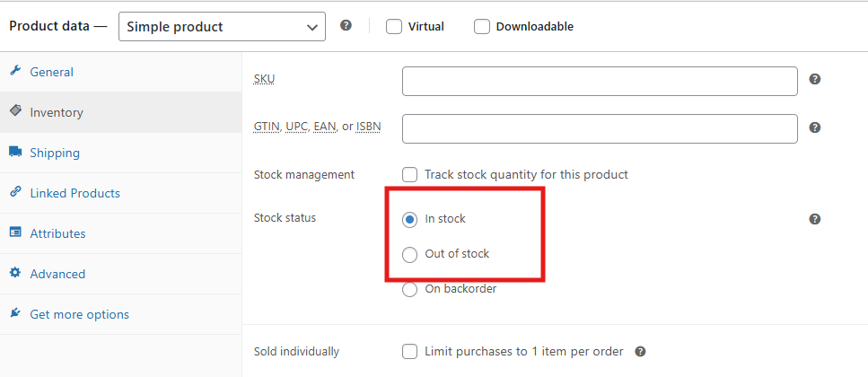Click help icon beside GTIN field
Screen dimensions: 868x377
point(815,127)
